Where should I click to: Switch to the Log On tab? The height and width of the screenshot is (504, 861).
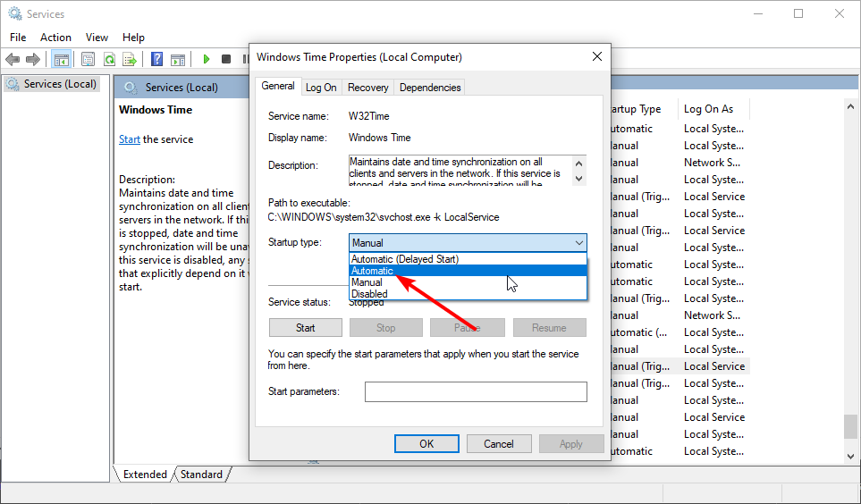pyautogui.click(x=321, y=88)
